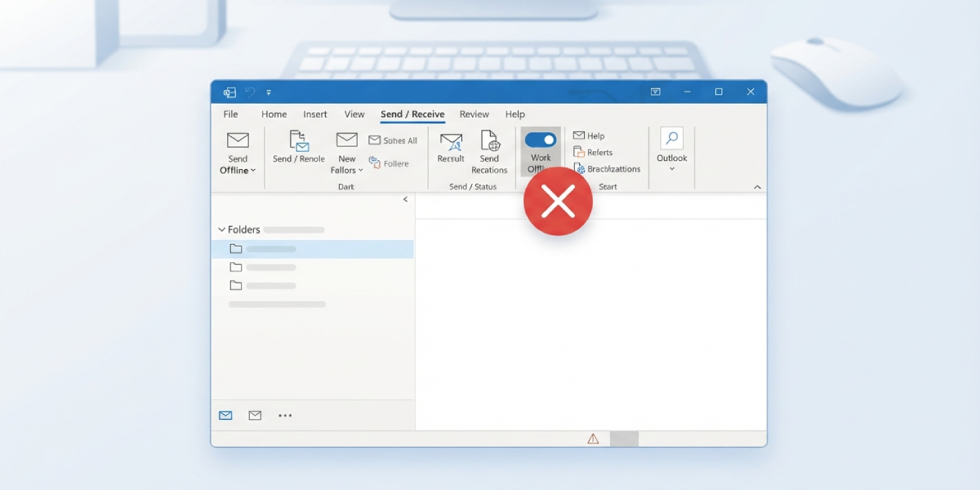Viewport: 980px width, 490px height.
Task: Collapse the folder pane with left arrow
Action: click(406, 199)
